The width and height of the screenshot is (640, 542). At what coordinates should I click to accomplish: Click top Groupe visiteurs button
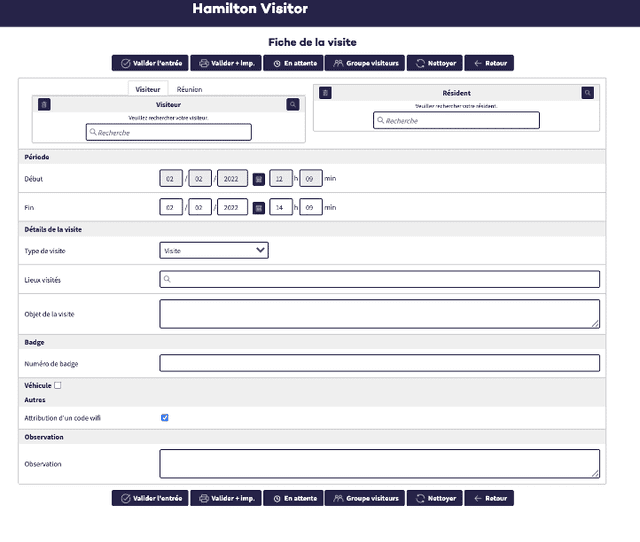365,63
